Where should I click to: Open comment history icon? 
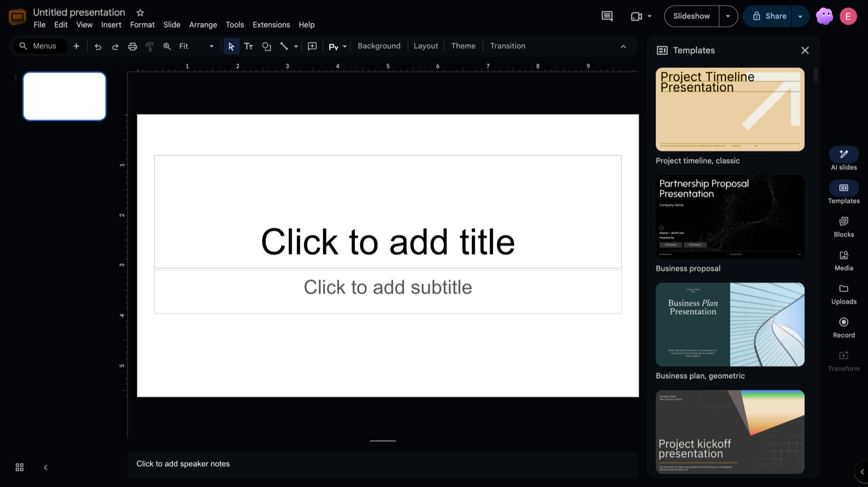[x=607, y=16]
